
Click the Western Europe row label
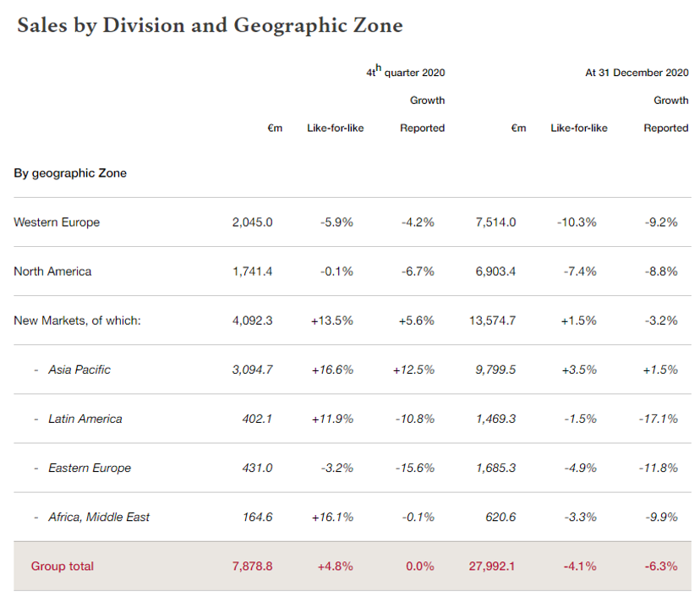pos(57,222)
